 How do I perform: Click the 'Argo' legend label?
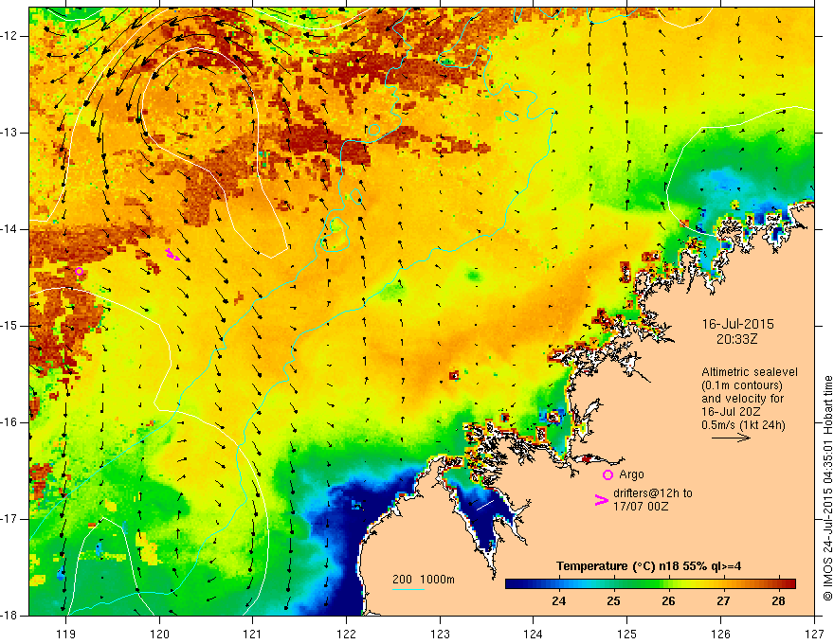coord(631,474)
